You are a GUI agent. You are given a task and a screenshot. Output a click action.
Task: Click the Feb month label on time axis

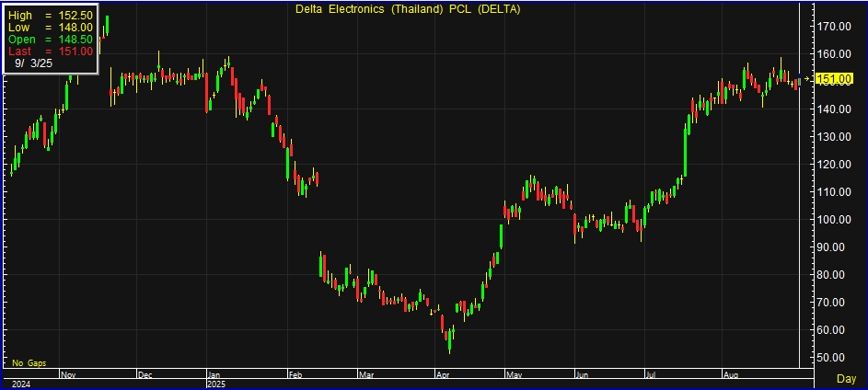point(295,375)
